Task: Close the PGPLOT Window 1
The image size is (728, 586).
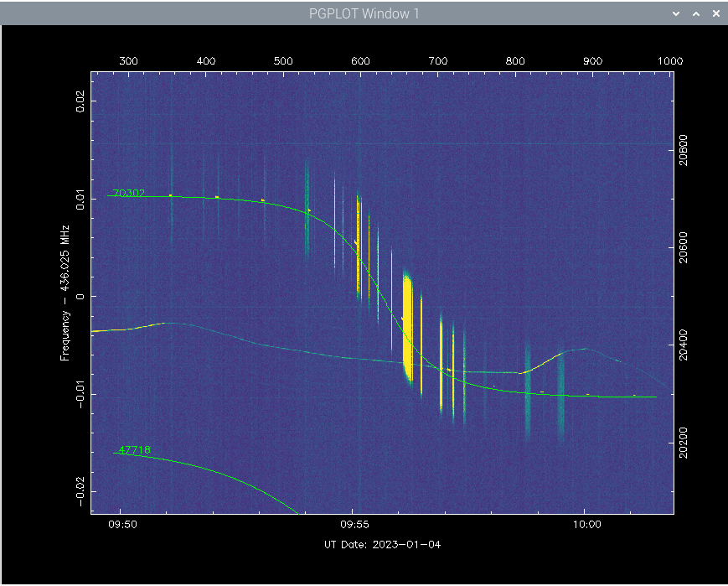Action: coord(716,14)
